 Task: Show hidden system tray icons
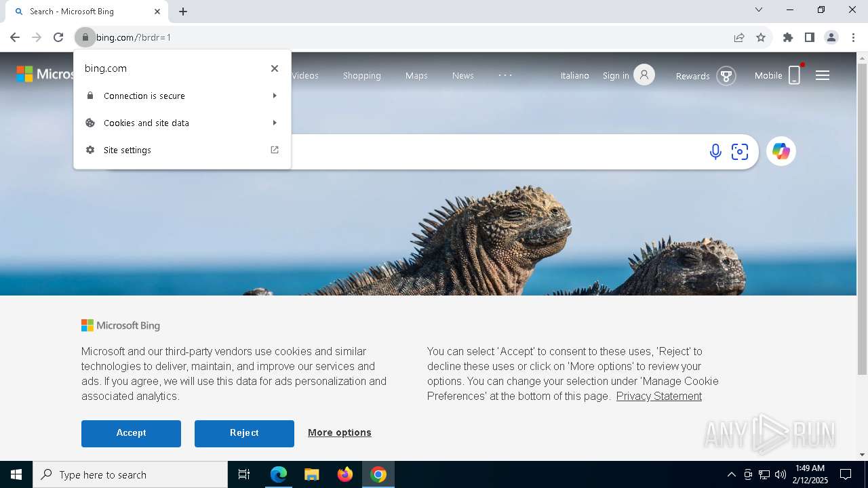click(731, 474)
